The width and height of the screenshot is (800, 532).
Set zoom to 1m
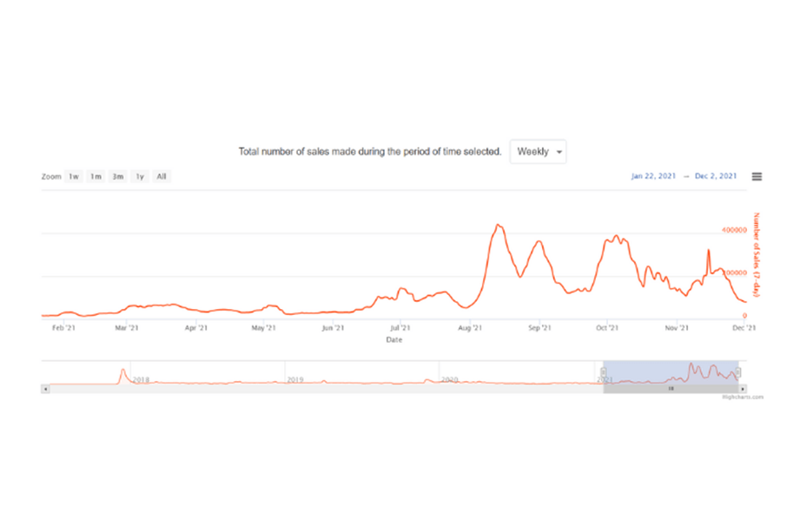coord(96,176)
